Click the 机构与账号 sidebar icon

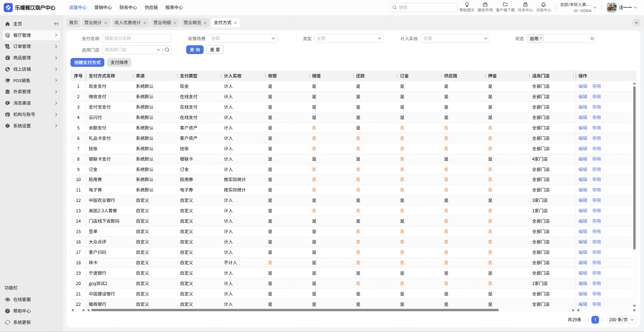click(8, 114)
